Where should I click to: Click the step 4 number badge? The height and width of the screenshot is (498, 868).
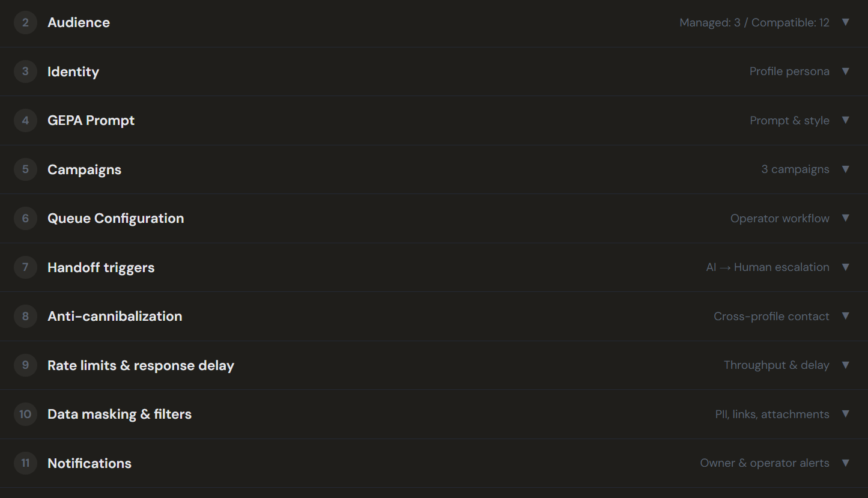[25, 121]
